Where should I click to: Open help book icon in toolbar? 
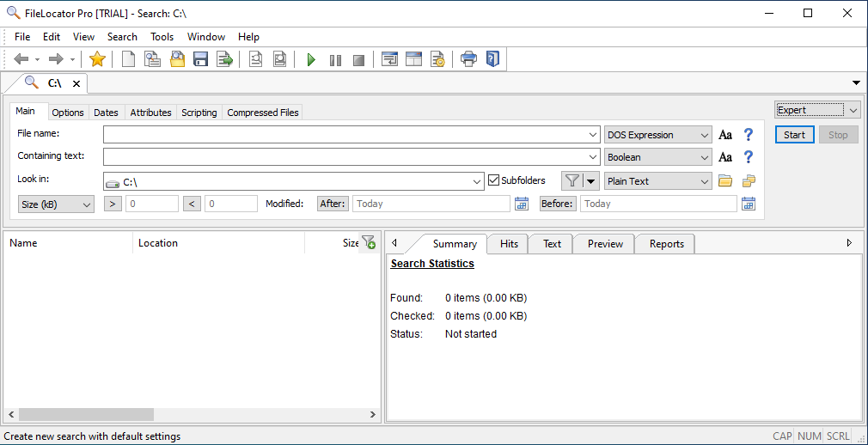click(x=492, y=59)
